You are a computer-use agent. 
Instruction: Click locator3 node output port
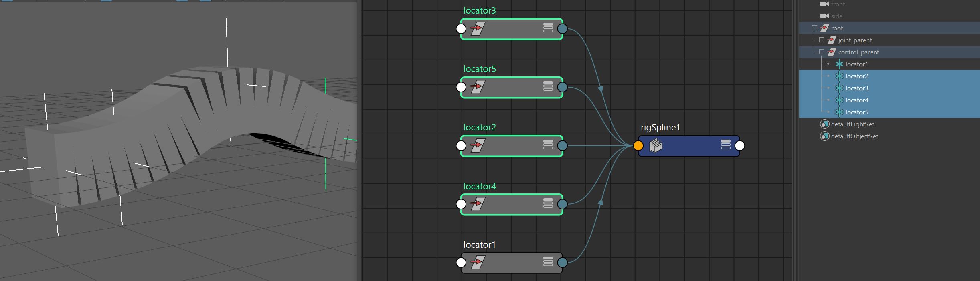tap(563, 29)
